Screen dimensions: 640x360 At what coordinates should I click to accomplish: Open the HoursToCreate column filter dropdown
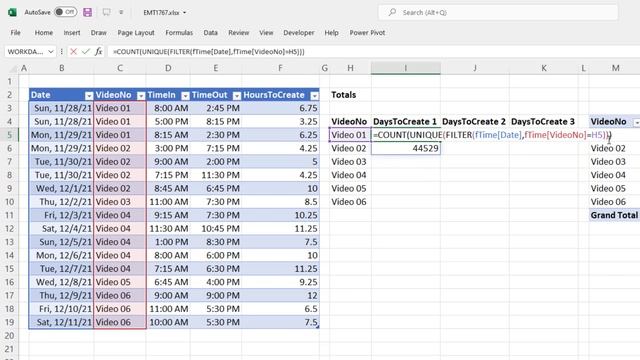(314, 96)
